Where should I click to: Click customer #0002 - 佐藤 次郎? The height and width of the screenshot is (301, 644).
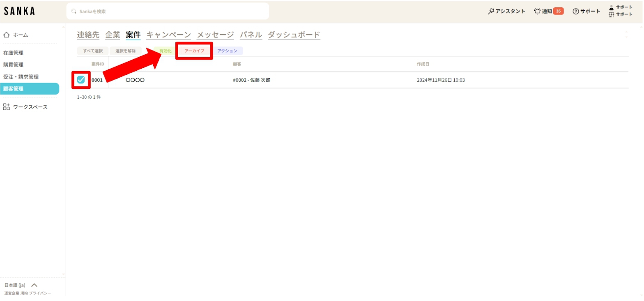coord(251,80)
